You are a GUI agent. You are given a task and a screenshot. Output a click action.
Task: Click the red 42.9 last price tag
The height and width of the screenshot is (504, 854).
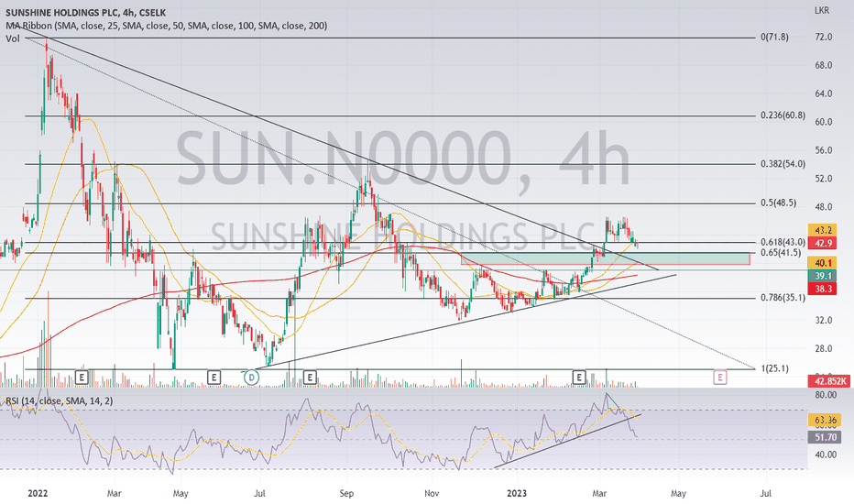[x=823, y=243]
